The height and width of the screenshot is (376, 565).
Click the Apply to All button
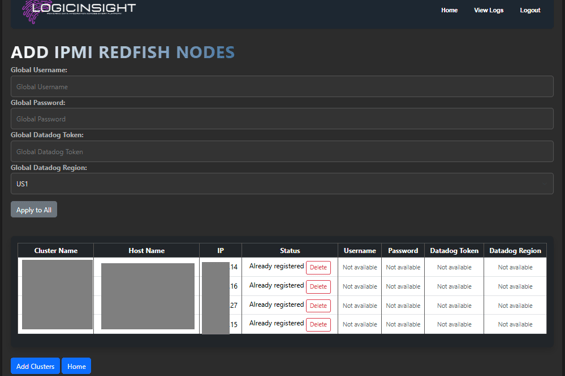click(34, 209)
